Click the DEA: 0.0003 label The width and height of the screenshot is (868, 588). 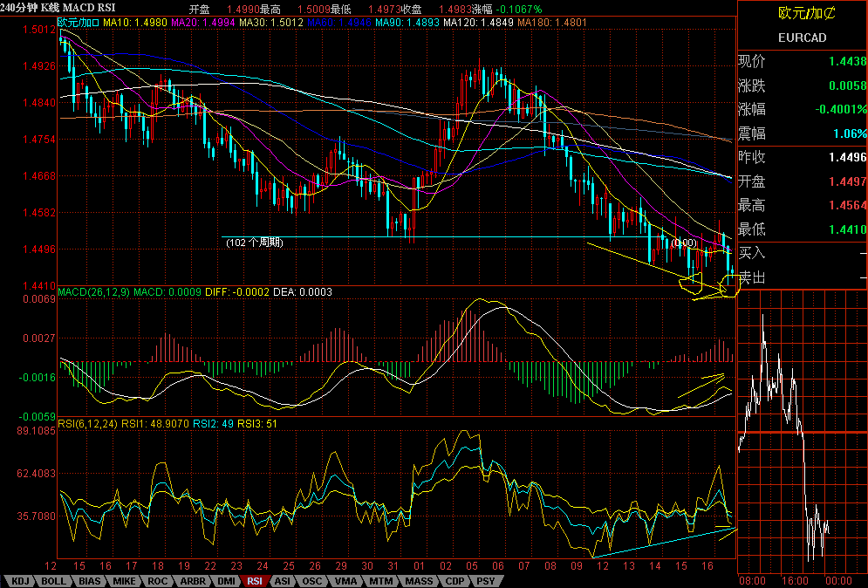[302, 291]
